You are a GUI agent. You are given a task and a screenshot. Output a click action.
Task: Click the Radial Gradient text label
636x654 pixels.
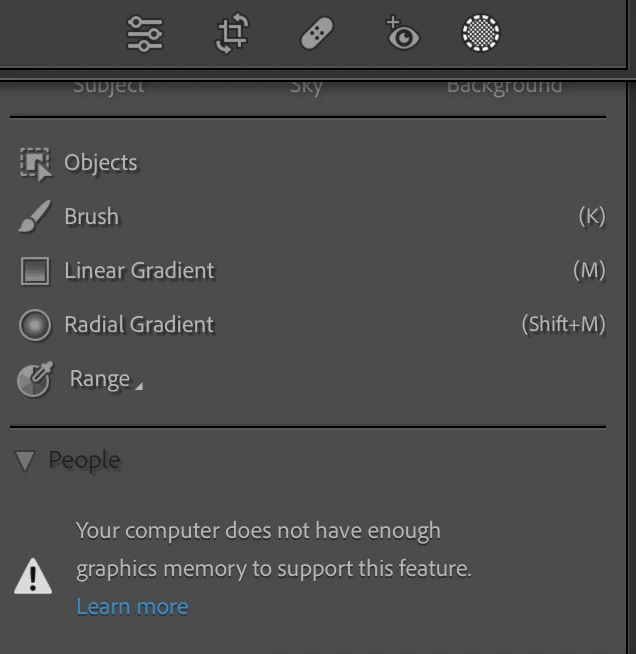pyautogui.click(x=139, y=325)
